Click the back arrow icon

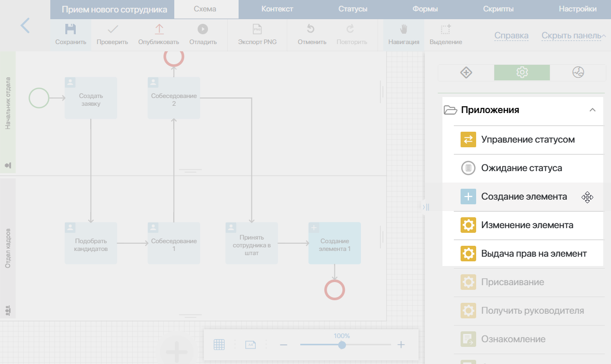pos(25,26)
